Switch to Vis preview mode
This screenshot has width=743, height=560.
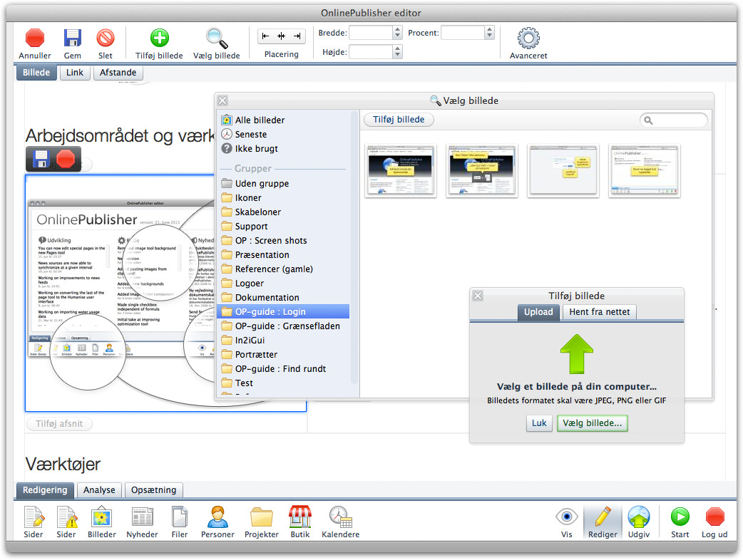pos(567,517)
